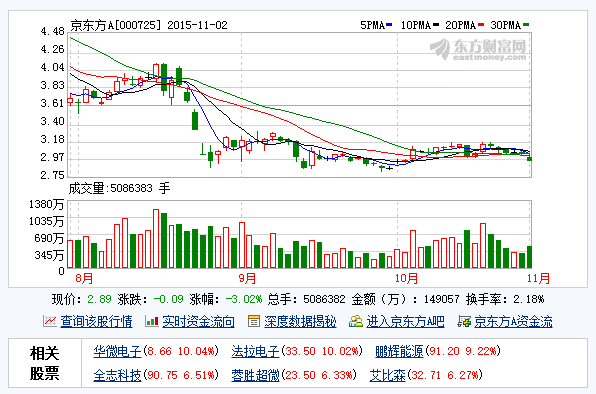Click the blue 5PMA legend swatch
Viewport: 596px width, 394px height.
coord(389,25)
